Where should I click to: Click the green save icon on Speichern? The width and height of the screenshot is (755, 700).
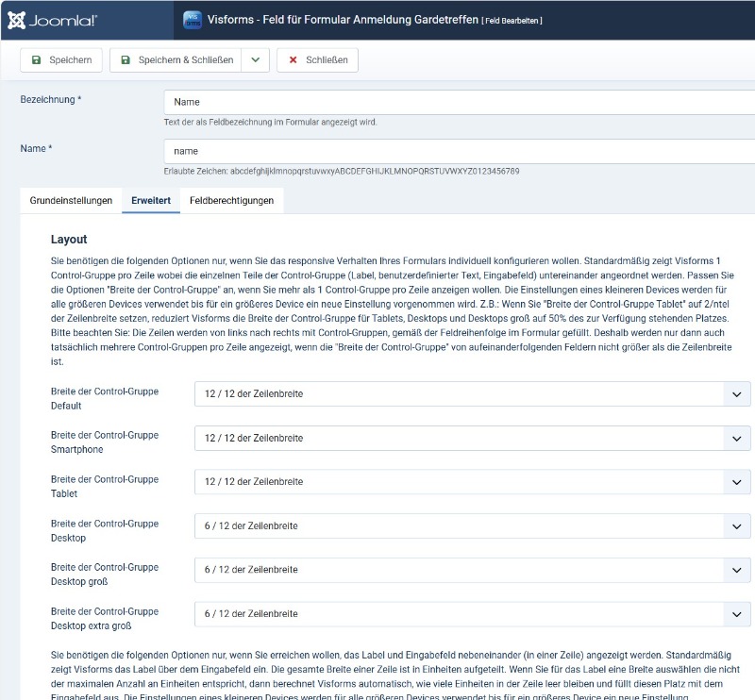pos(37,60)
